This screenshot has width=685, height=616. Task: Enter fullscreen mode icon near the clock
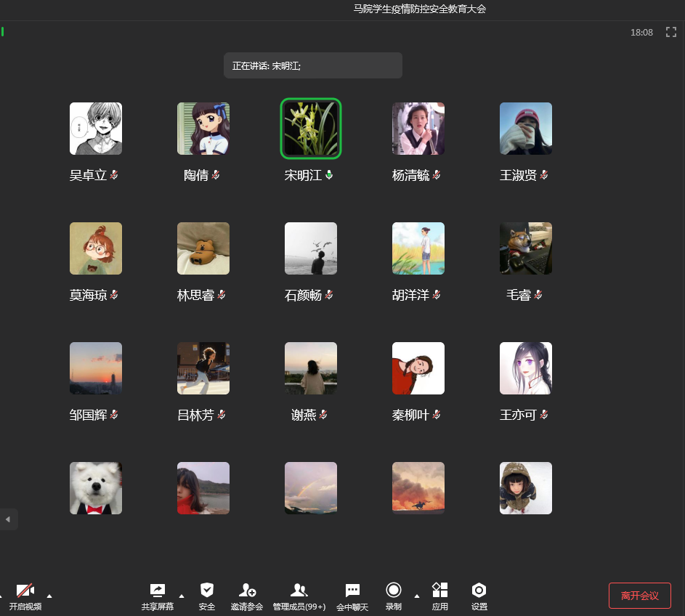pos(671,32)
